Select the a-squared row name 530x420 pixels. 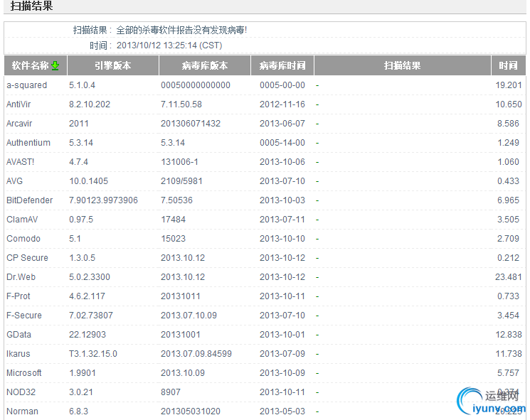click(27, 85)
